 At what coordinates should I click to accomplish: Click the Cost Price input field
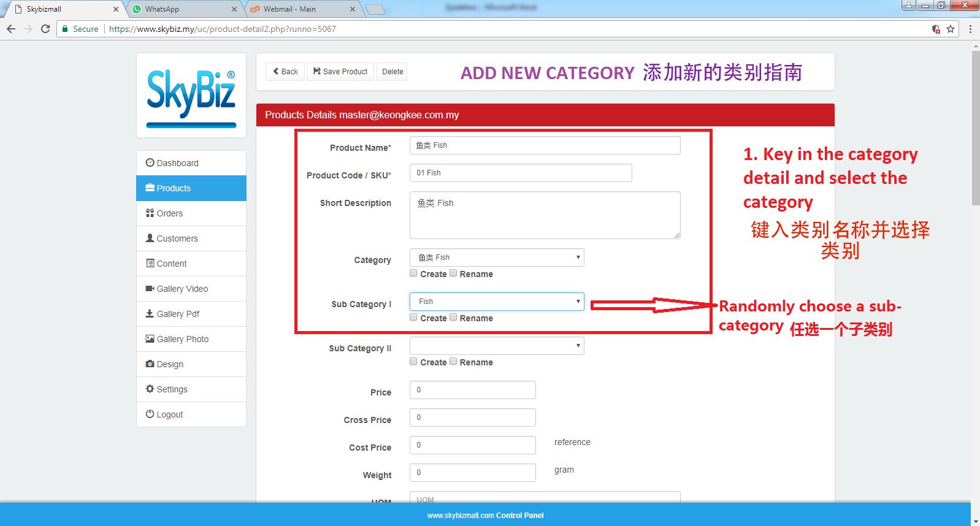pos(472,445)
